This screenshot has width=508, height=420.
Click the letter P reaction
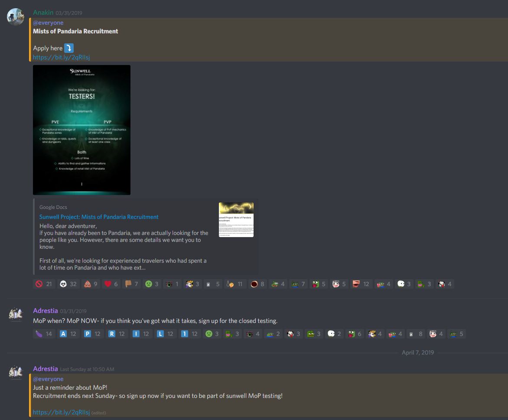tap(93, 334)
